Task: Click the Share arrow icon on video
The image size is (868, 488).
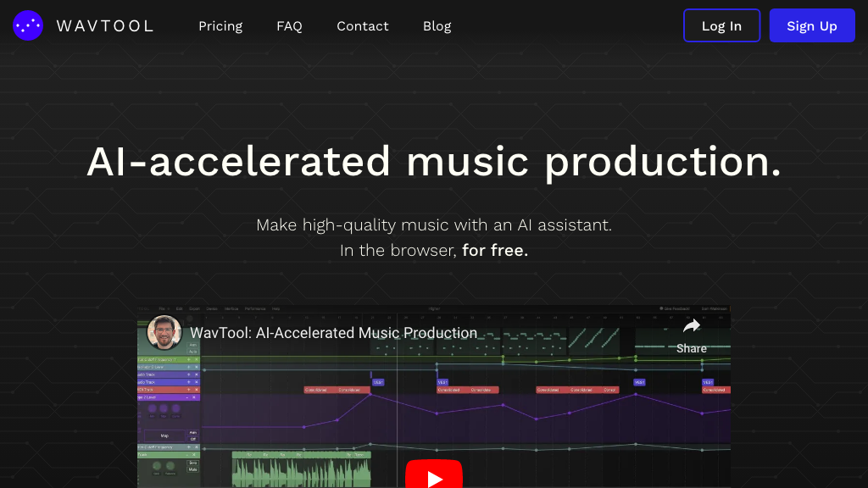Action: tap(692, 326)
